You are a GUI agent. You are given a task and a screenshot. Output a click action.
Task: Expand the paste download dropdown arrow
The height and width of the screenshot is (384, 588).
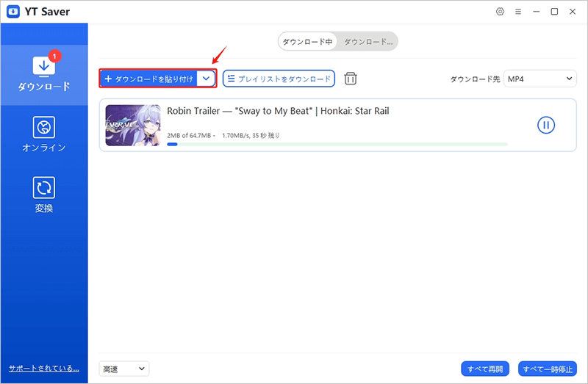tap(207, 79)
